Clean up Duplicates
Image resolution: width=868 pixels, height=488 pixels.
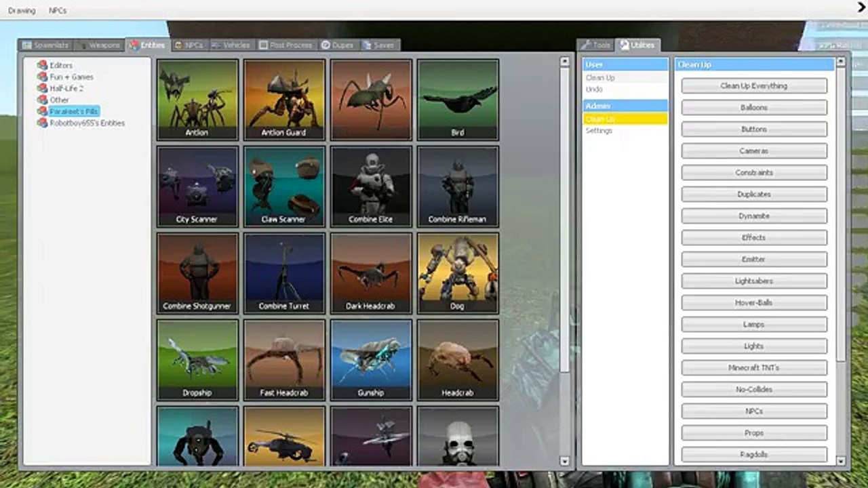754,195
